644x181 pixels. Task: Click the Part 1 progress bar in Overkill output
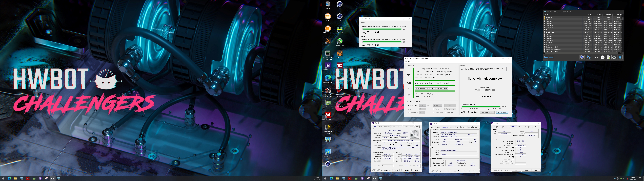[x=382, y=29]
